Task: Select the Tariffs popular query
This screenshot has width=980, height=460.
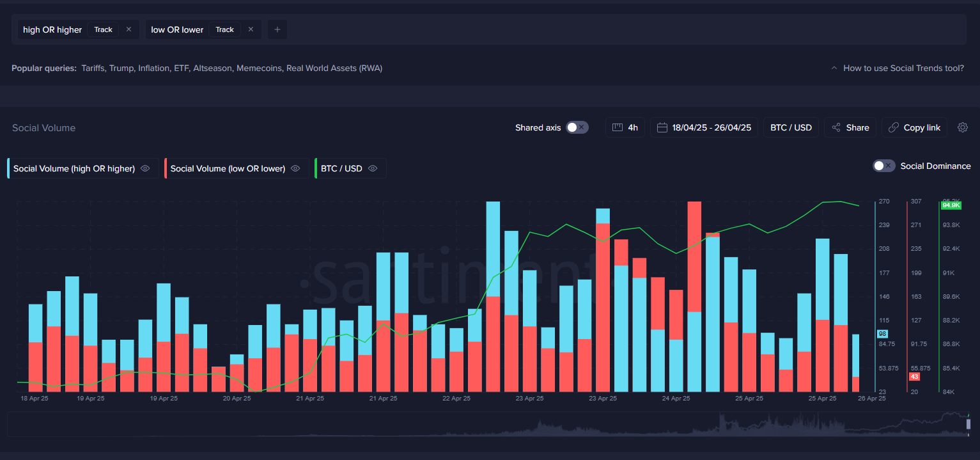Action: coord(93,68)
